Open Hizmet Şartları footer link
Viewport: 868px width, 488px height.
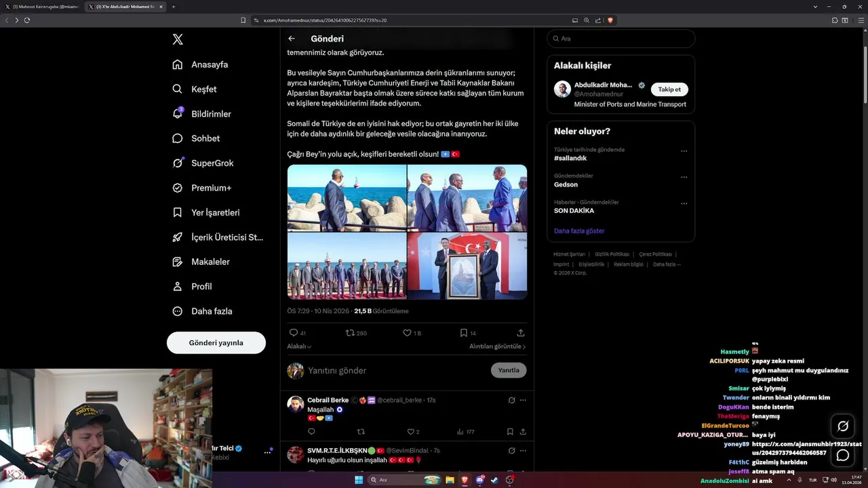pyautogui.click(x=569, y=254)
